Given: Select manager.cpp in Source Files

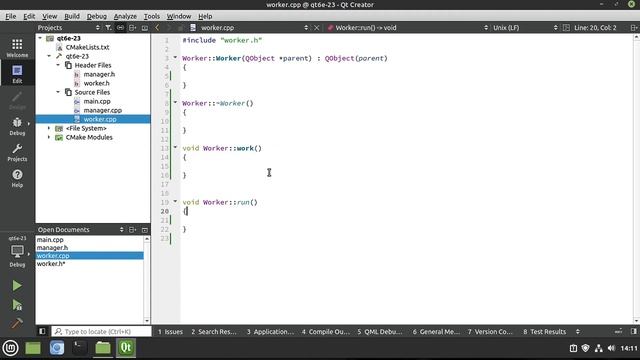Looking at the screenshot, I should [102, 110].
